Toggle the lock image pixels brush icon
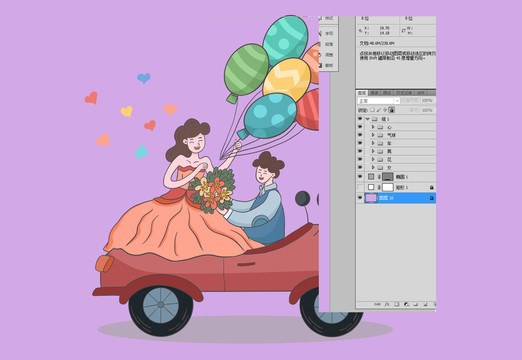 click(379, 110)
